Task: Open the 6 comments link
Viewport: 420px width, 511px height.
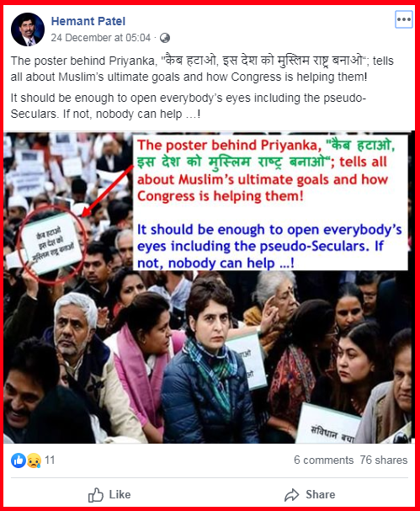Action: [323, 460]
